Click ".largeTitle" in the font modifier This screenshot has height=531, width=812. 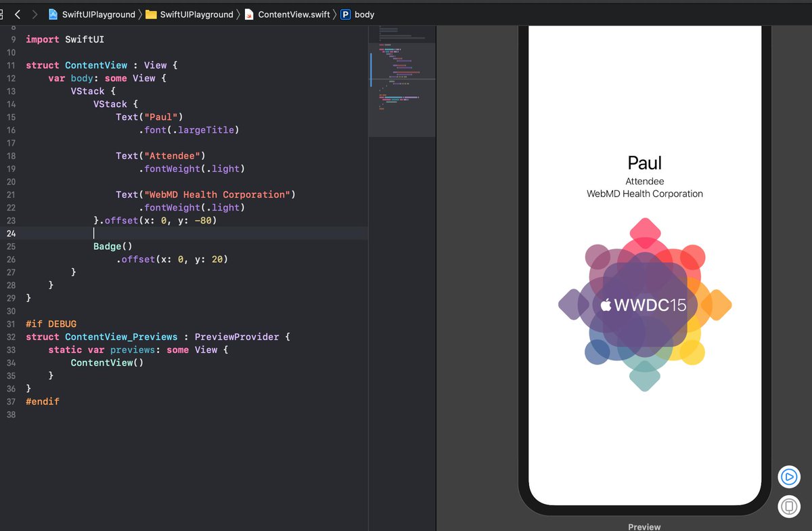pyautogui.click(x=205, y=130)
